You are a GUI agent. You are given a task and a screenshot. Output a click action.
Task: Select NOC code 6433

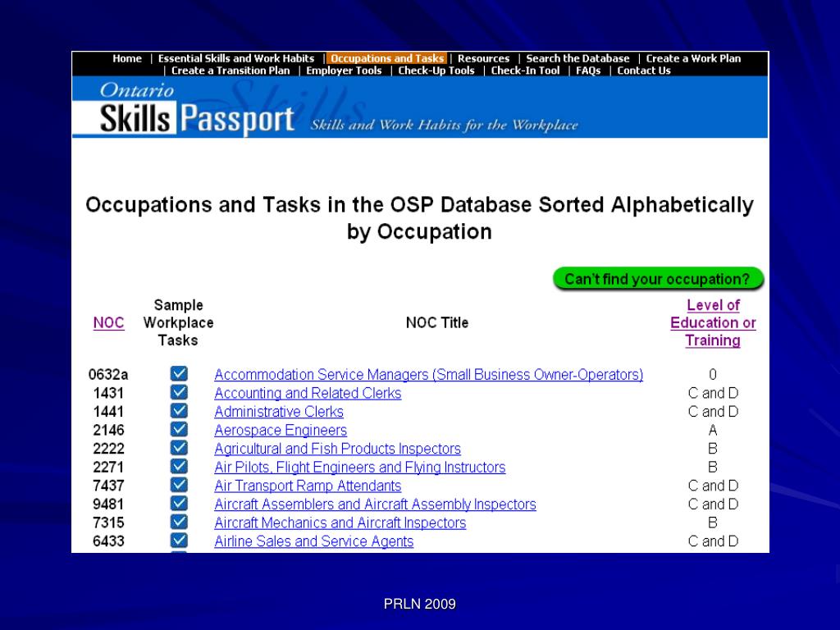coord(108,541)
